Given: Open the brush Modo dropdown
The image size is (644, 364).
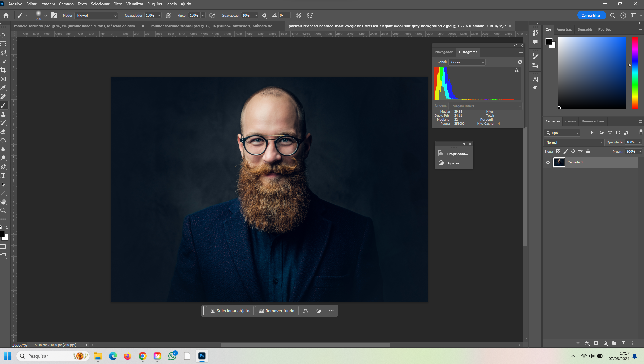Looking at the screenshot, I should click(x=96, y=16).
